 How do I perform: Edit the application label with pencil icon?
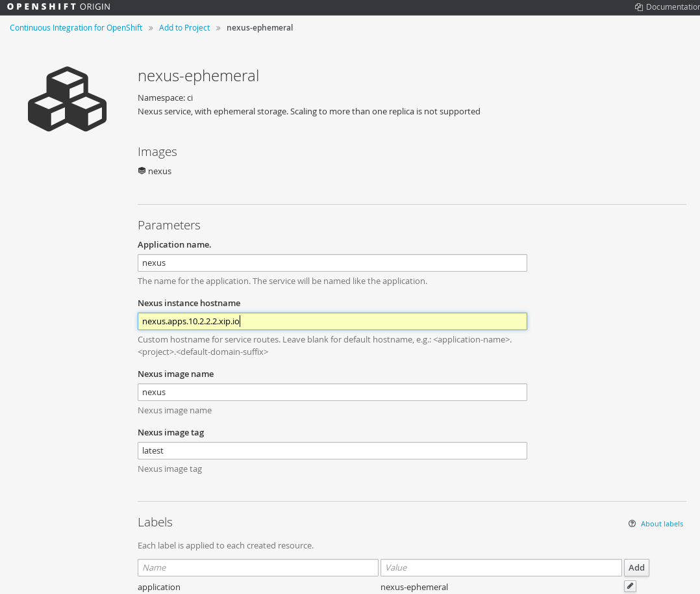tap(630, 586)
